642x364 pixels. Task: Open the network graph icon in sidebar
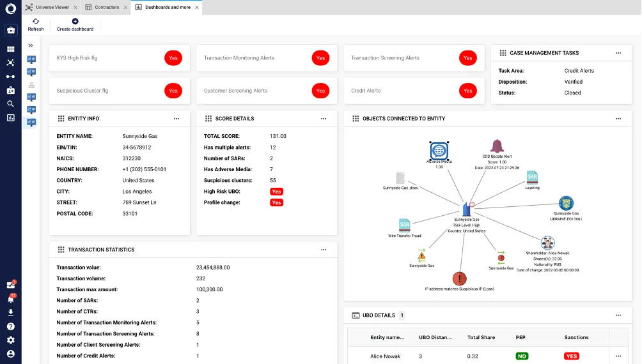point(11,63)
